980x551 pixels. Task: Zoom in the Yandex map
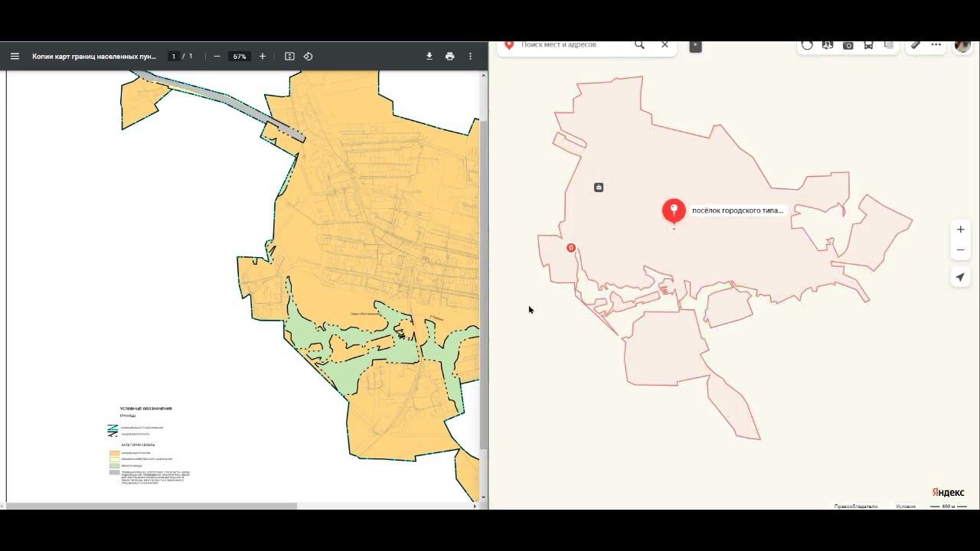[960, 229]
